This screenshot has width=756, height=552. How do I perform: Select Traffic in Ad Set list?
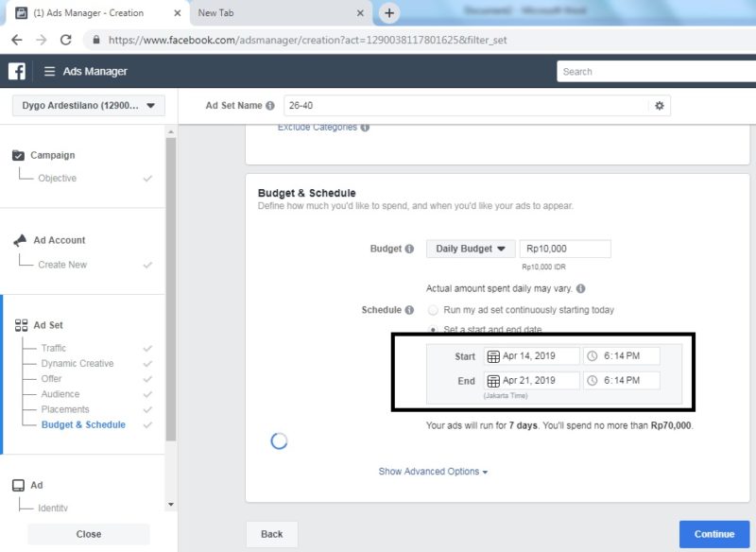click(x=54, y=348)
